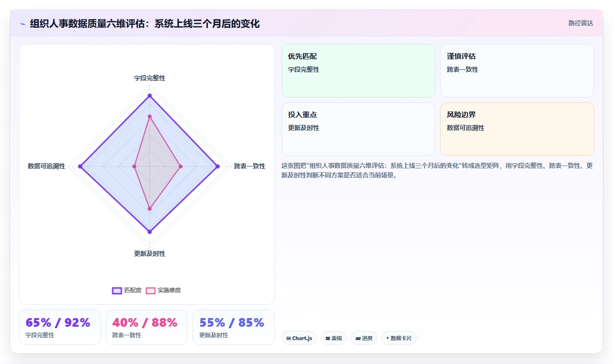
Task: Click the 40% / 88% stat card
Action: click(x=147, y=327)
